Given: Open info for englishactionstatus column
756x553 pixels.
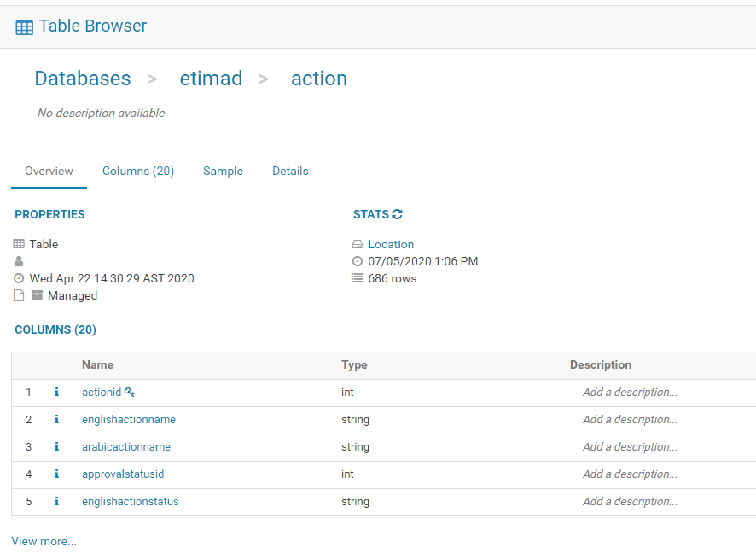Looking at the screenshot, I should click(x=56, y=502).
